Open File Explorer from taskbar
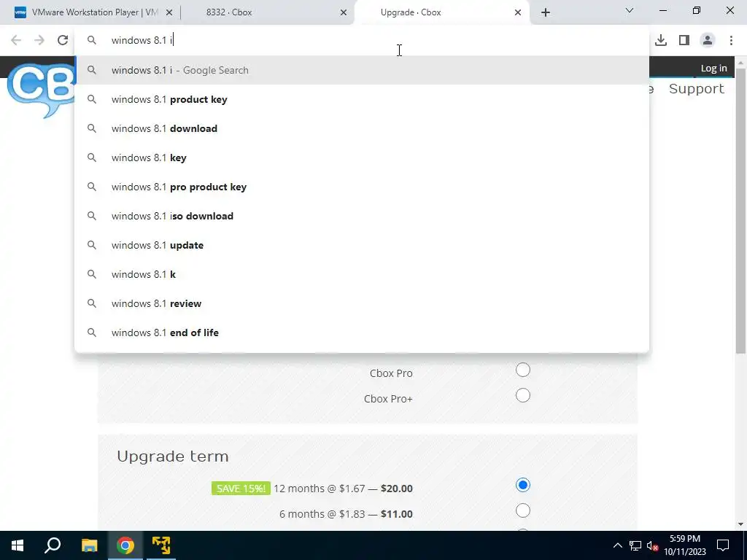The height and width of the screenshot is (560, 747). click(89, 545)
